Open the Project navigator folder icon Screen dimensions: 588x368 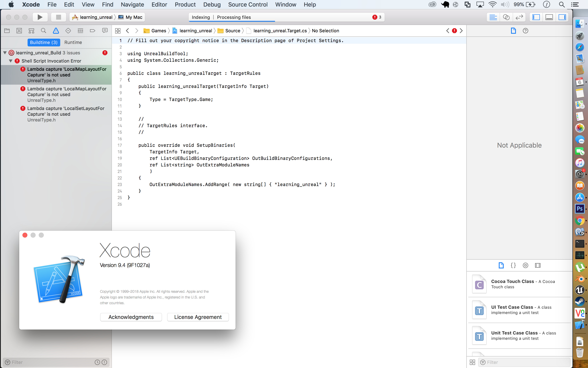coord(7,31)
